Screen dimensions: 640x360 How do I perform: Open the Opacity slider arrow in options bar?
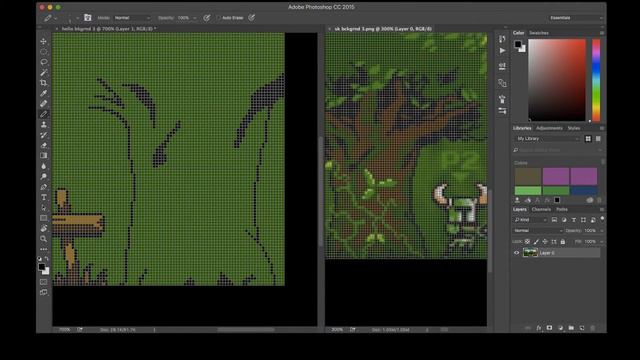pos(195,18)
